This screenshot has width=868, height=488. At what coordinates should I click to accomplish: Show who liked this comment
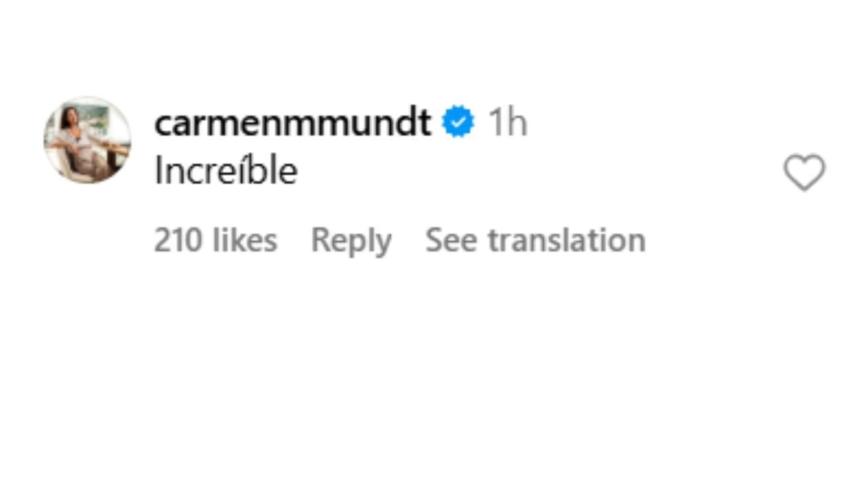coord(216,240)
